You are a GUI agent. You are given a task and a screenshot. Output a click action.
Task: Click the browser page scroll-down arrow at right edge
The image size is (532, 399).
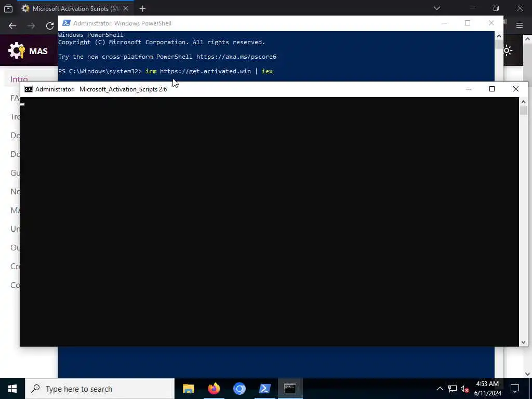click(x=528, y=374)
